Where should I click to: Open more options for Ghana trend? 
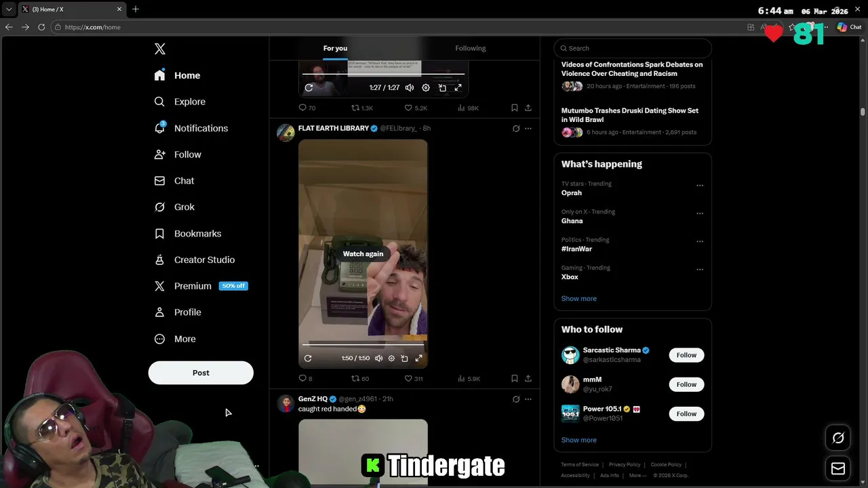click(x=700, y=213)
